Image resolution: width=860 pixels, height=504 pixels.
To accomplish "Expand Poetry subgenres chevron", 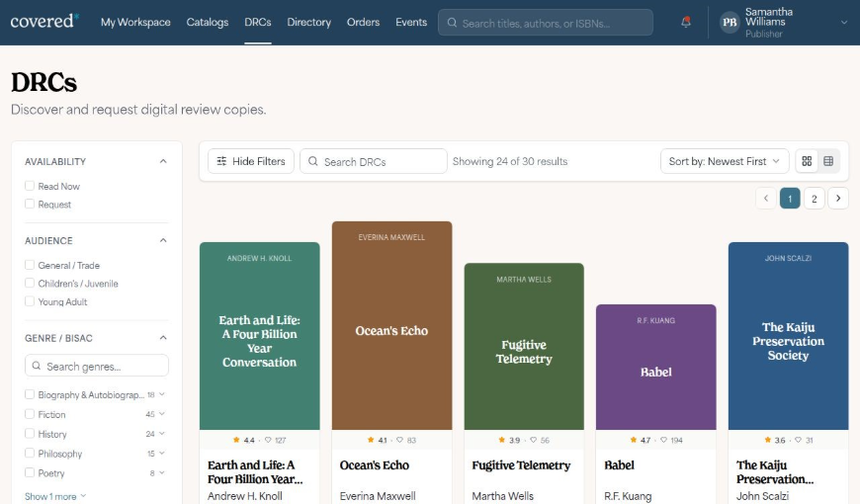I will [162, 472].
